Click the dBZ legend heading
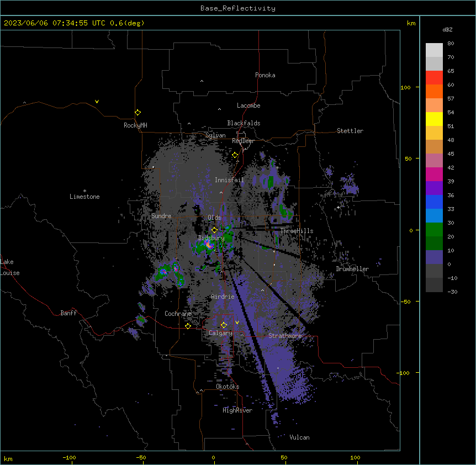 (447, 29)
